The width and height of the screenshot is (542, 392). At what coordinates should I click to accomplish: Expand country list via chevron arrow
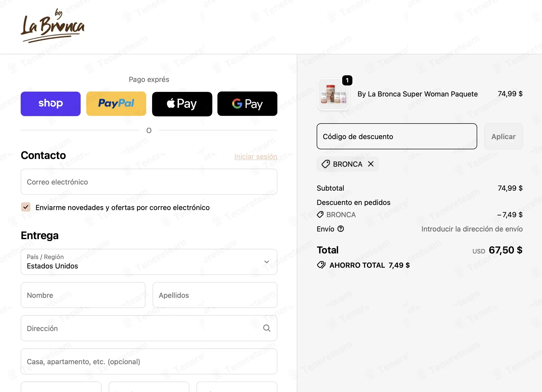coord(267,262)
